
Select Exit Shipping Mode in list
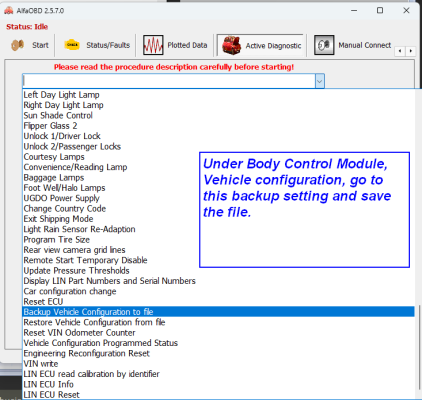tap(58, 219)
